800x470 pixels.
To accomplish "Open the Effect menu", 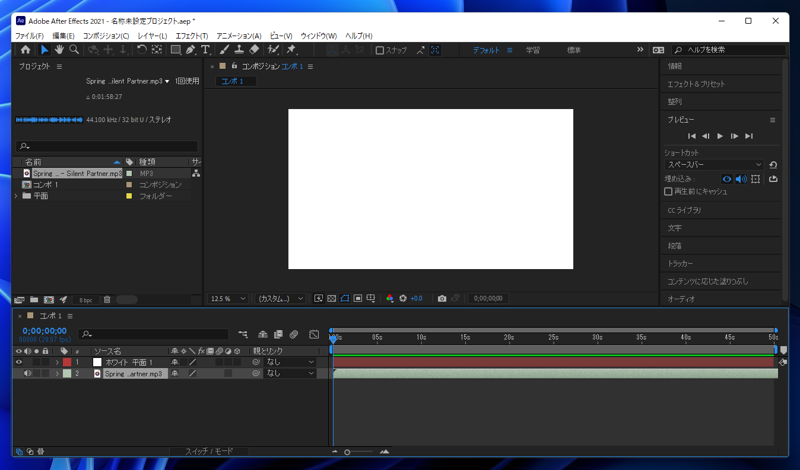I will [x=191, y=36].
